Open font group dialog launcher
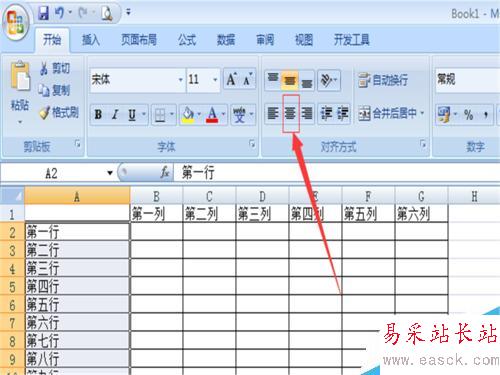Screen dimensions: 500x375 [x=252, y=144]
